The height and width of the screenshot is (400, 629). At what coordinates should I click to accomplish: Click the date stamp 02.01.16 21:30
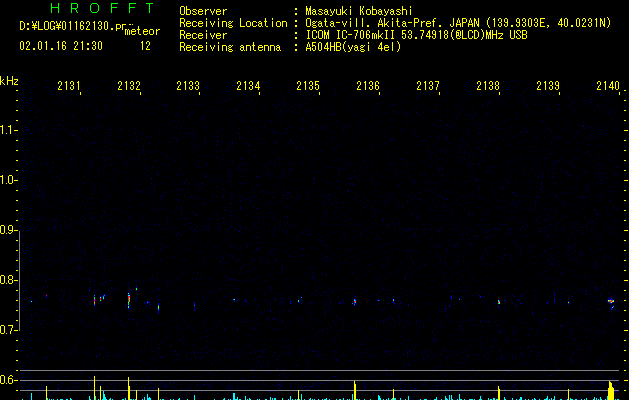(x=61, y=46)
